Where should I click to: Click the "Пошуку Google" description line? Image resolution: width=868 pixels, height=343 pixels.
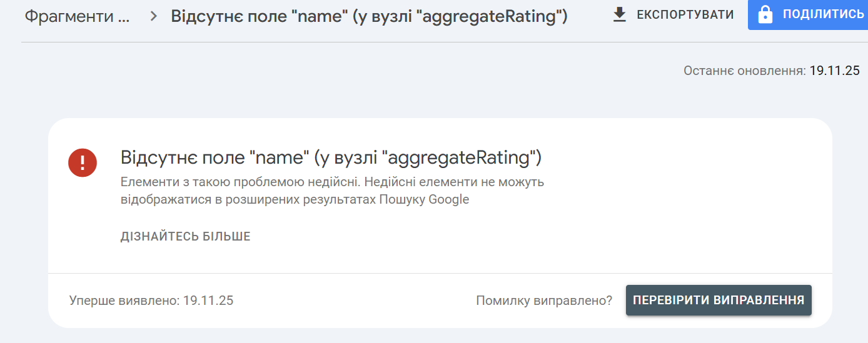295,200
